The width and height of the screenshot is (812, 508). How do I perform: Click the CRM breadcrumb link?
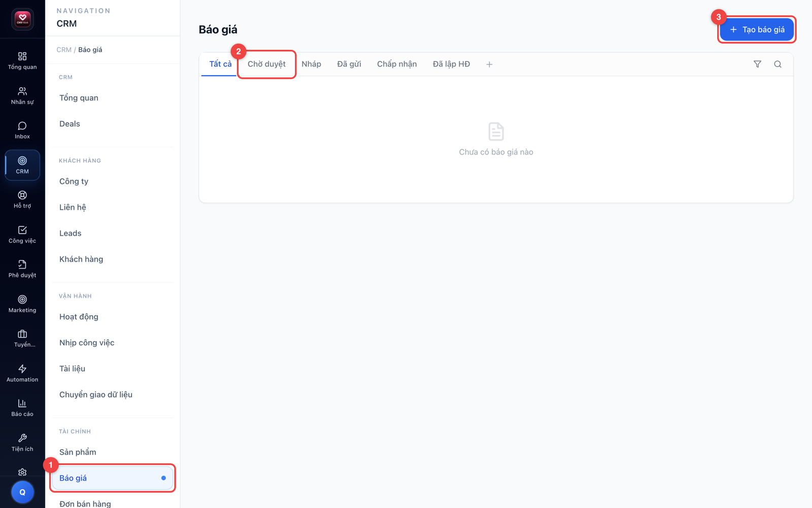[64, 50]
